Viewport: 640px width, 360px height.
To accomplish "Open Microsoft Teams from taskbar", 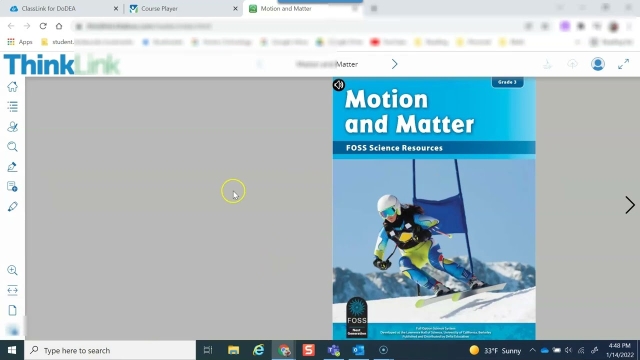I will (x=333, y=350).
